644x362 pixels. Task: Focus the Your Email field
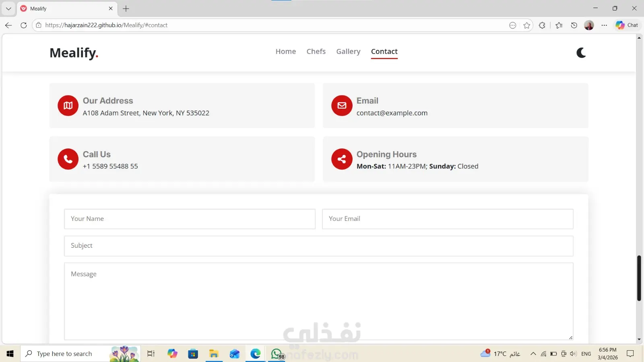tap(448, 219)
